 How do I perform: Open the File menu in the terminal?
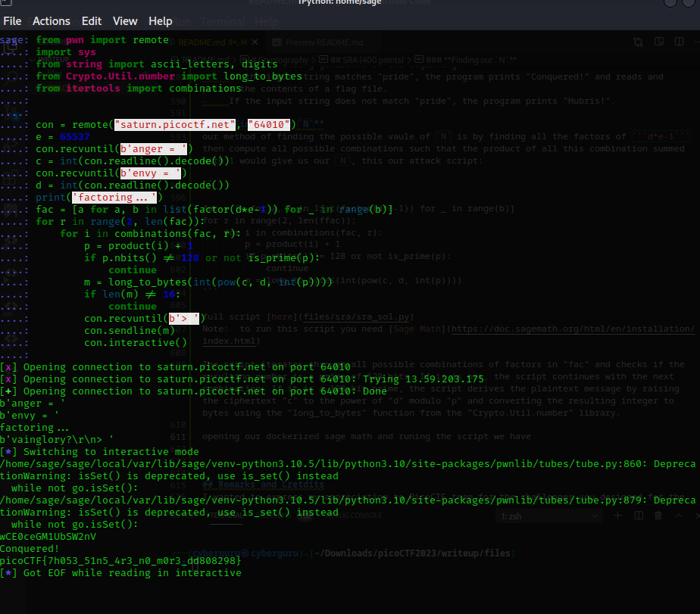tap(12, 21)
